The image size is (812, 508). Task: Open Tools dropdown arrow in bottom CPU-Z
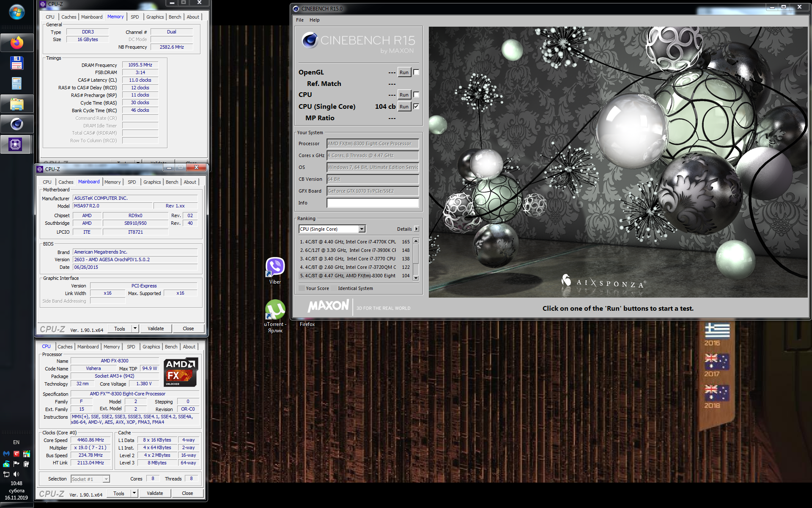[x=134, y=493]
